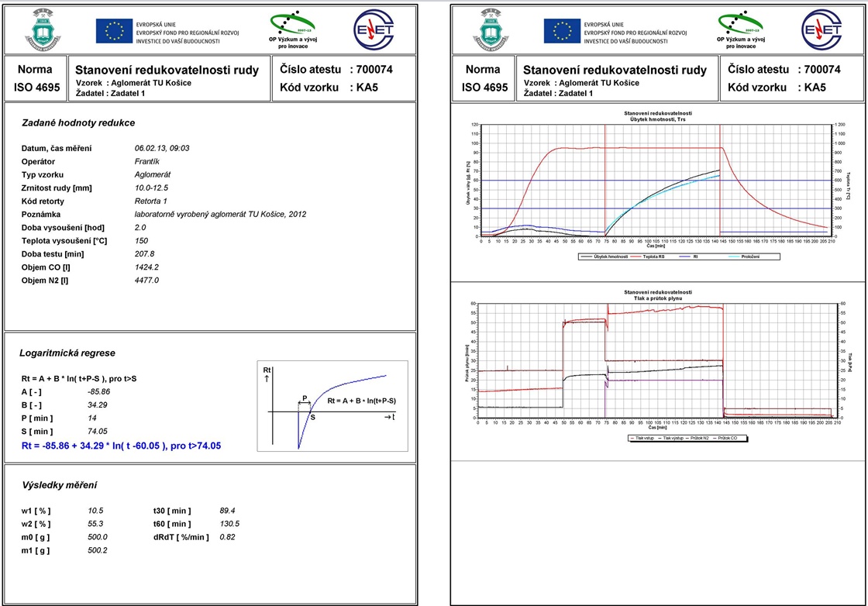Click the 'Tlak vstup' legend entry
The height and width of the screenshot is (606, 868).
coord(642,439)
